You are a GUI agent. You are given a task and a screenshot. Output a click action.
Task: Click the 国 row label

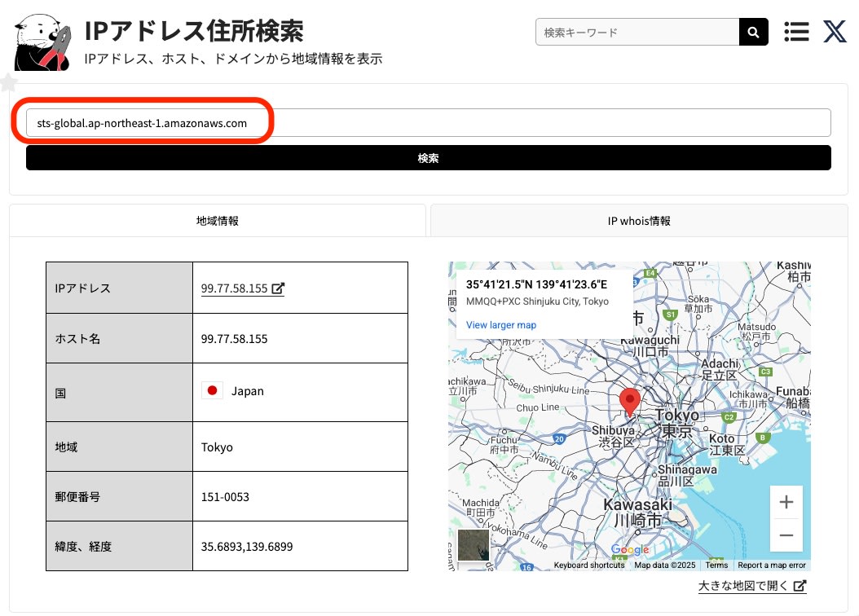point(61,393)
